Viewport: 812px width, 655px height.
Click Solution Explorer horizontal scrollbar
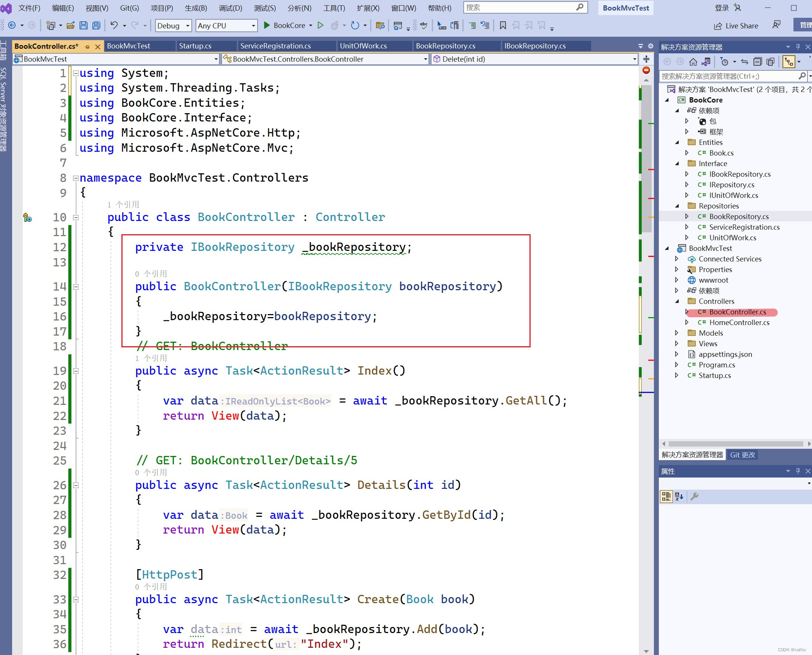click(x=735, y=443)
